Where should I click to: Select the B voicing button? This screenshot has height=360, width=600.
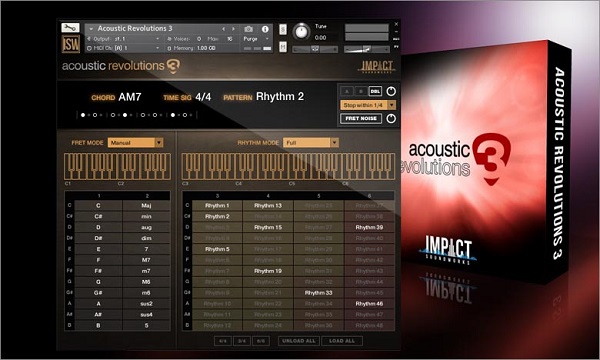tap(361, 91)
